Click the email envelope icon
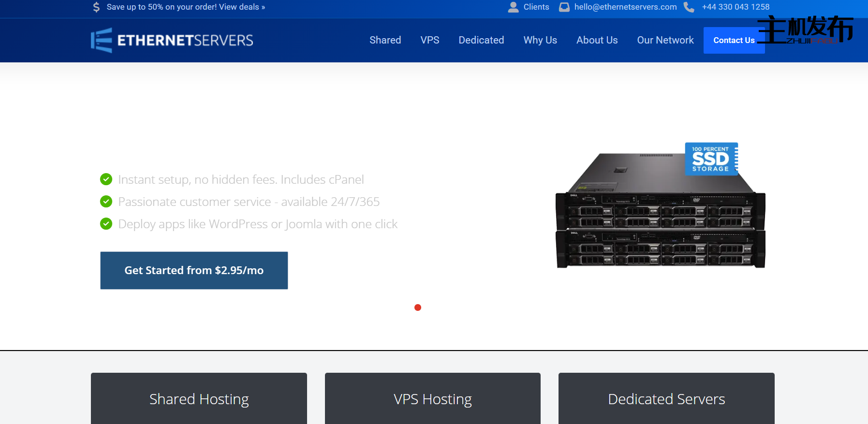Screen dimensions: 868x424 tap(564, 7)
